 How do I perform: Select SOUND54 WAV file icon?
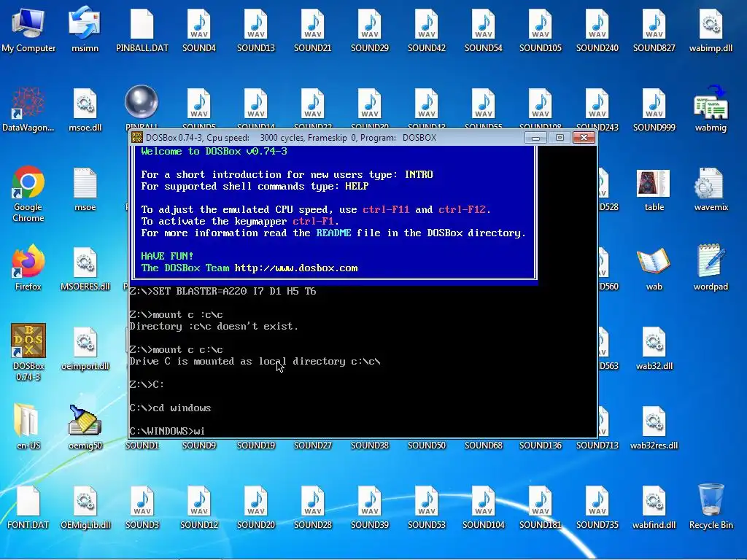pos(484,25)
